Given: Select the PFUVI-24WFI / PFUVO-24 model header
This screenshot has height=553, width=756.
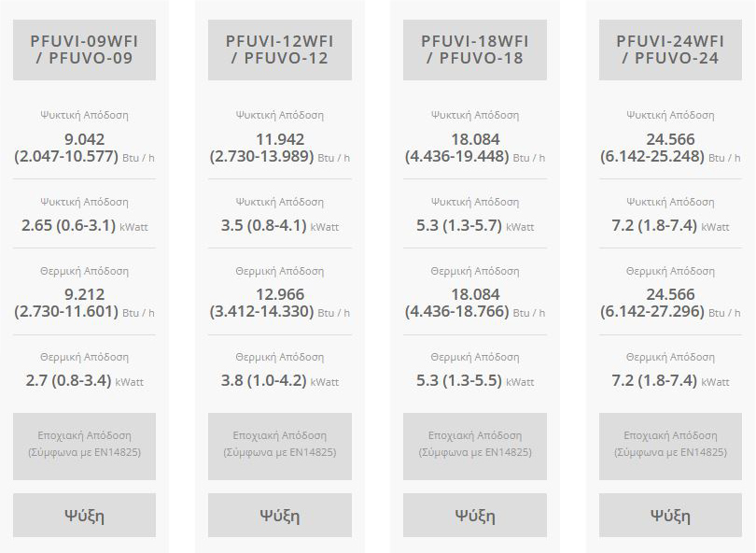Looking at the screenshot, I should click(670, 50).
